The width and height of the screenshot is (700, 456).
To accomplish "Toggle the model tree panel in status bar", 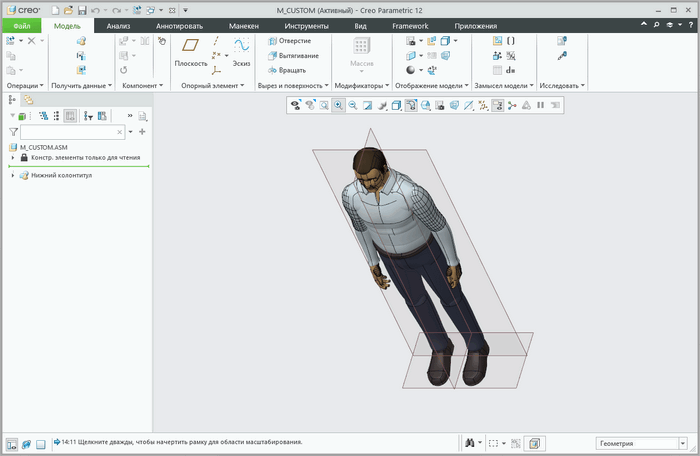I will pyautogui.click(x=12, y=443).
